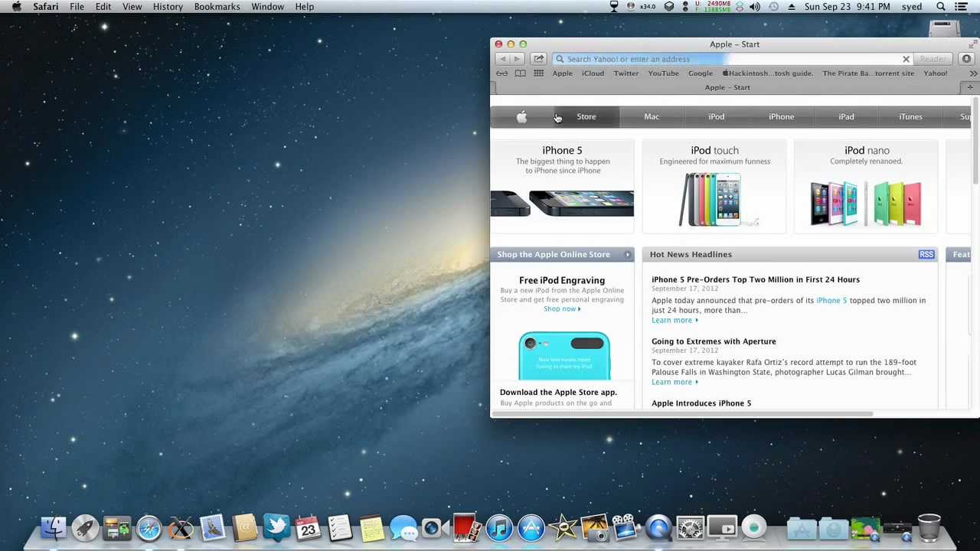Open Messages speech bubble icon in Dock
980x551 pixels.
point(403,528)
